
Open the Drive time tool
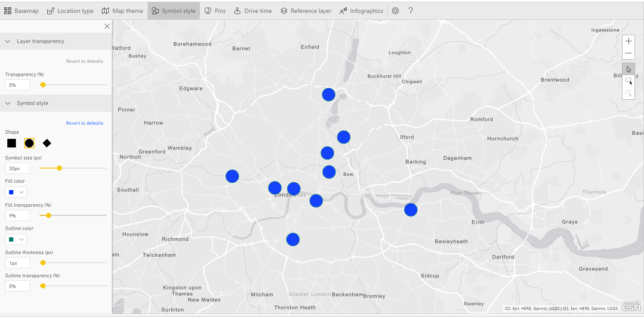tap(253, 11)
